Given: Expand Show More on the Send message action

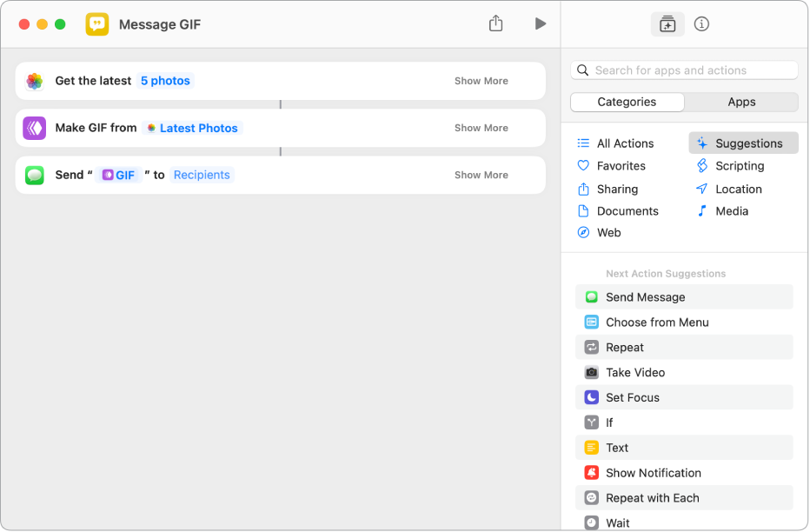Looking at the screenshot, I should [x=481, y=175].
